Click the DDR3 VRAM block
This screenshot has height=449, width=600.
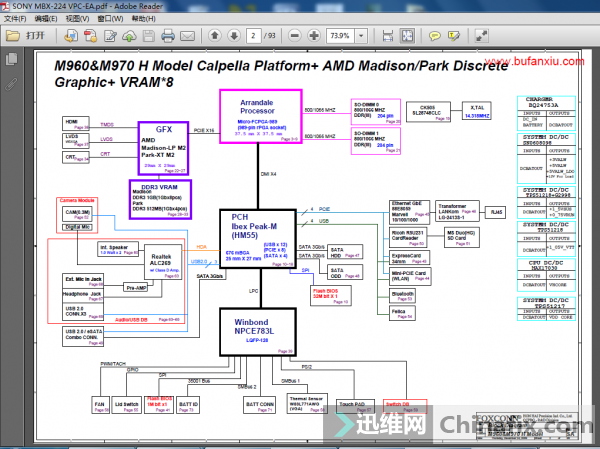pos(160,199)
